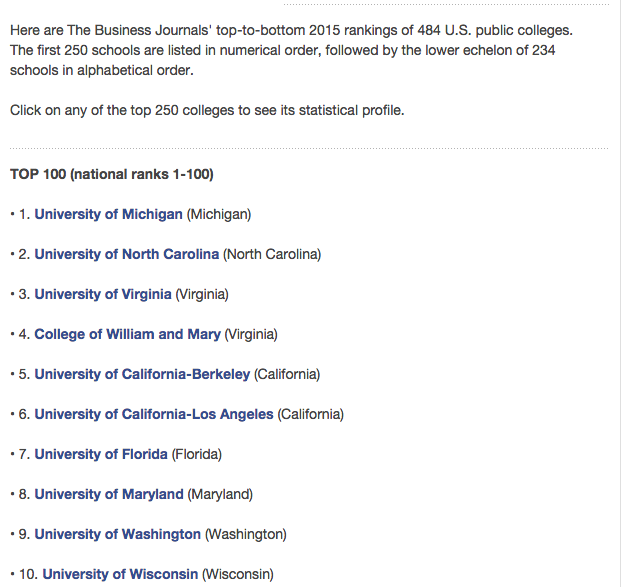The width and height of the screenshot is (621, 587).
Task: Open the University of Wisconsin link
Action: (120, 574)
